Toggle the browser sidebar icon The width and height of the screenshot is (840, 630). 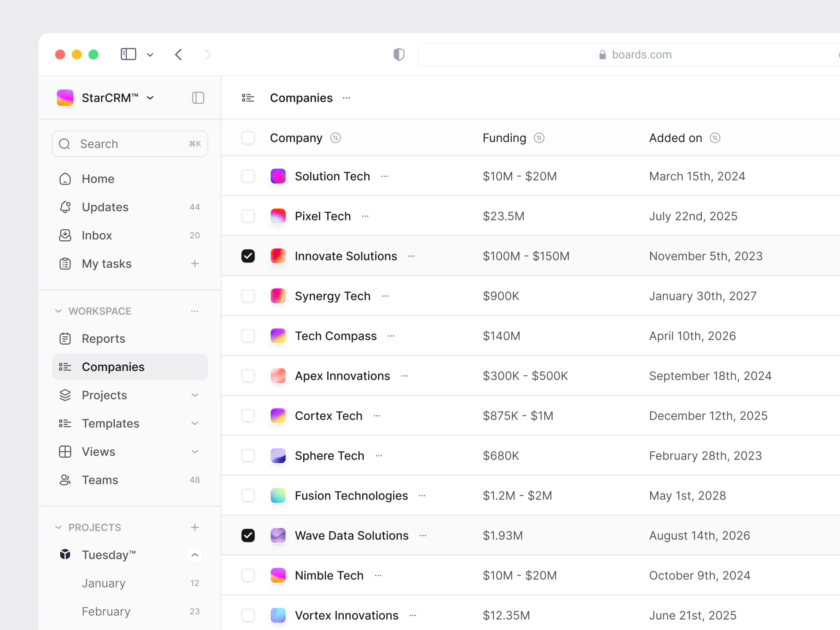point(128,54)
